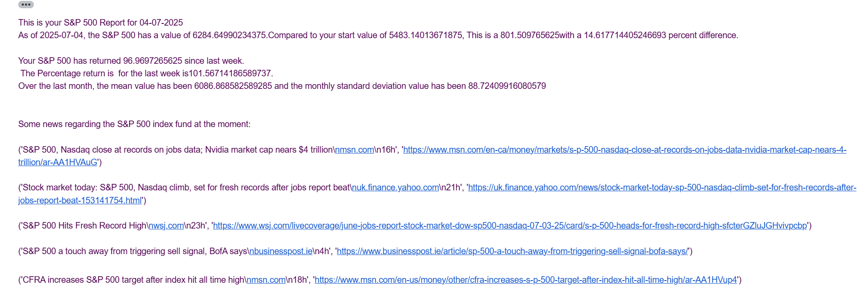
Task: Click msn.com link after CFRA headline
Action: [266, 280]
